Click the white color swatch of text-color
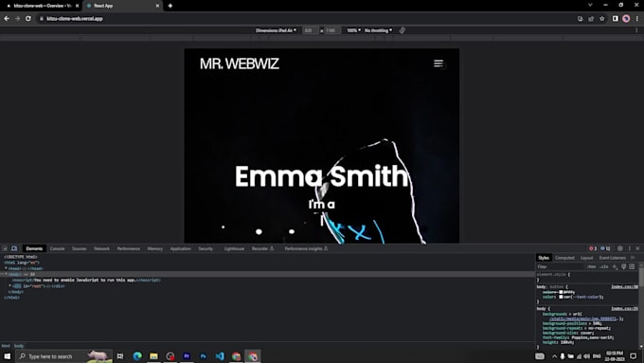Viewport: 644px width, 363px height. tap(561, 297)
